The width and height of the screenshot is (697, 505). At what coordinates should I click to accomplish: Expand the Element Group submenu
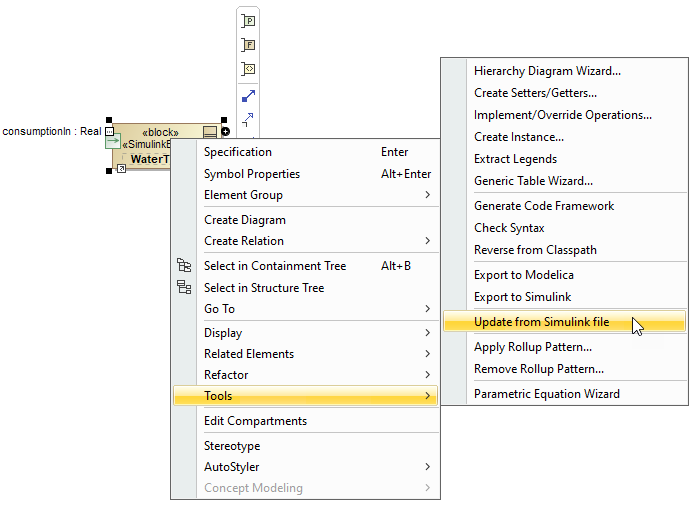click(428, 195)
